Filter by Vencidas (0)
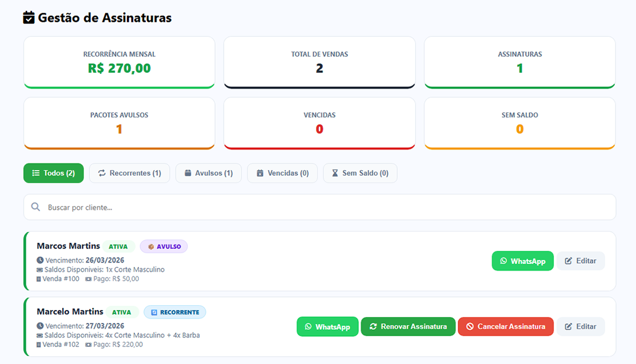636x364 pixels. tap(282, 173)
